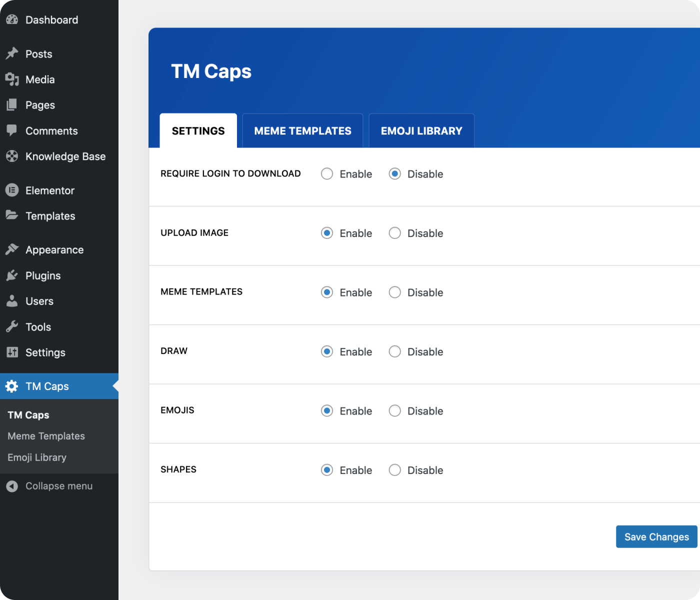Click the Posts pushpin icon
Screen dimensions: 700x600
pyautogui.click(x=12, y=53)
